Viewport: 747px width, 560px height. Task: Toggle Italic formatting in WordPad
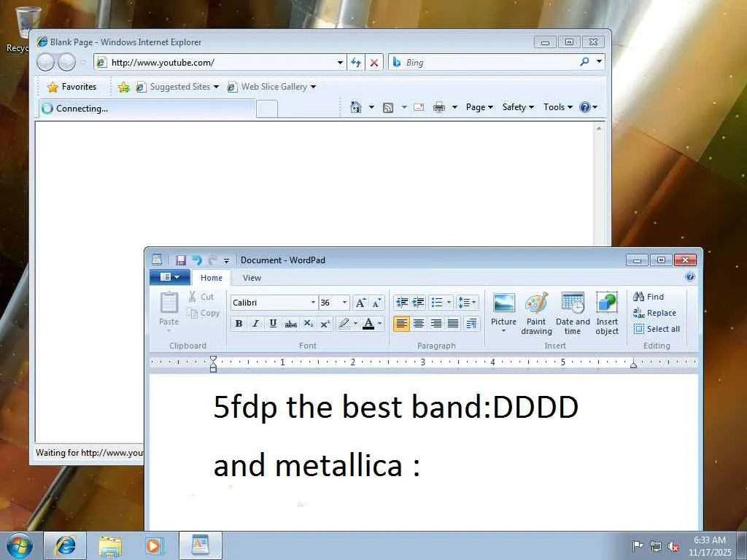coord(256,324)
